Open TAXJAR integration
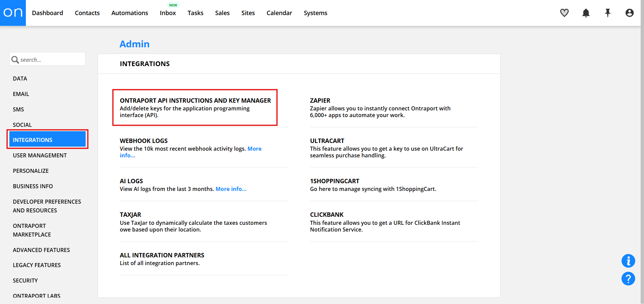 [130, 215]
